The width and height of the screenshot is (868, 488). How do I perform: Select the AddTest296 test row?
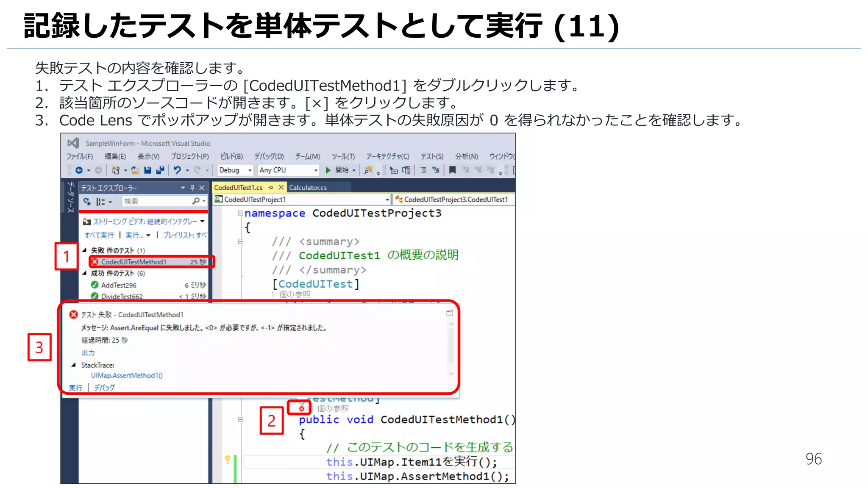pos(148,285)
